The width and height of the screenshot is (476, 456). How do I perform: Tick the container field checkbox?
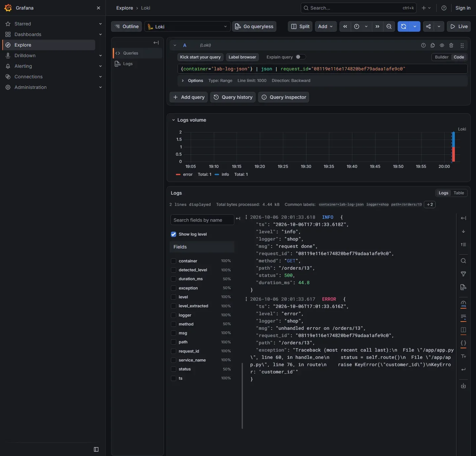[174, 261]
